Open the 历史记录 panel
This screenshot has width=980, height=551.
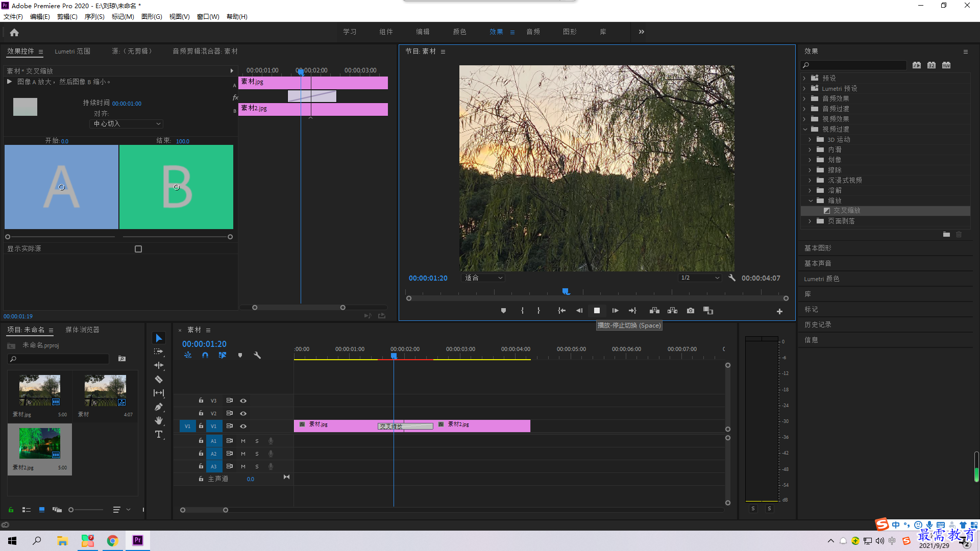[818, 325]
